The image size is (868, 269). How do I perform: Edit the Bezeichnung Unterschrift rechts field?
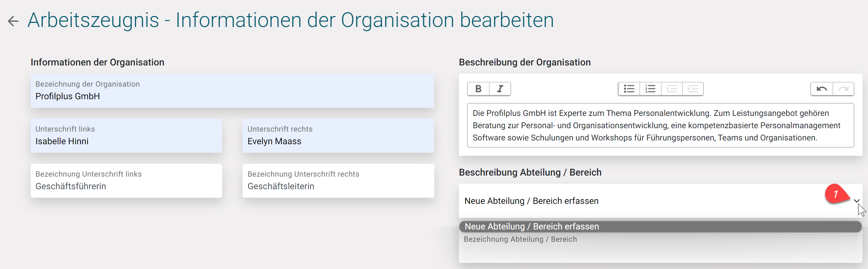338,181
